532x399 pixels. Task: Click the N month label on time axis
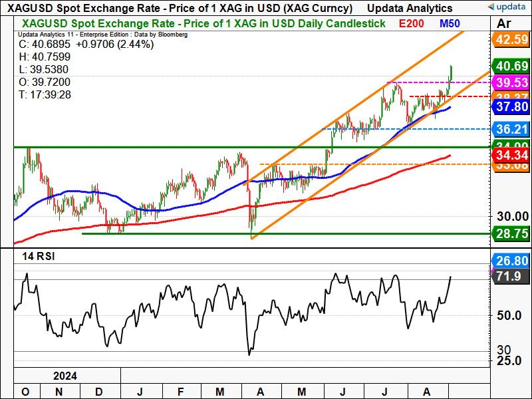pyautogui.click(x=59, y=392)
